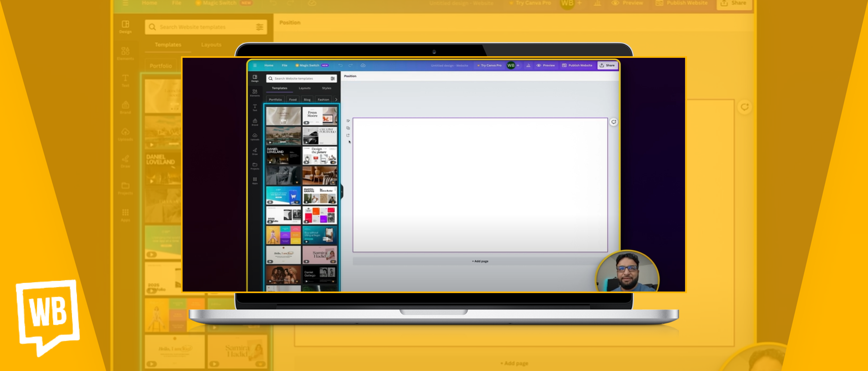Select the Elements panel icon
Viewport: 868px width, 371px height.
[x=255, y=92]
